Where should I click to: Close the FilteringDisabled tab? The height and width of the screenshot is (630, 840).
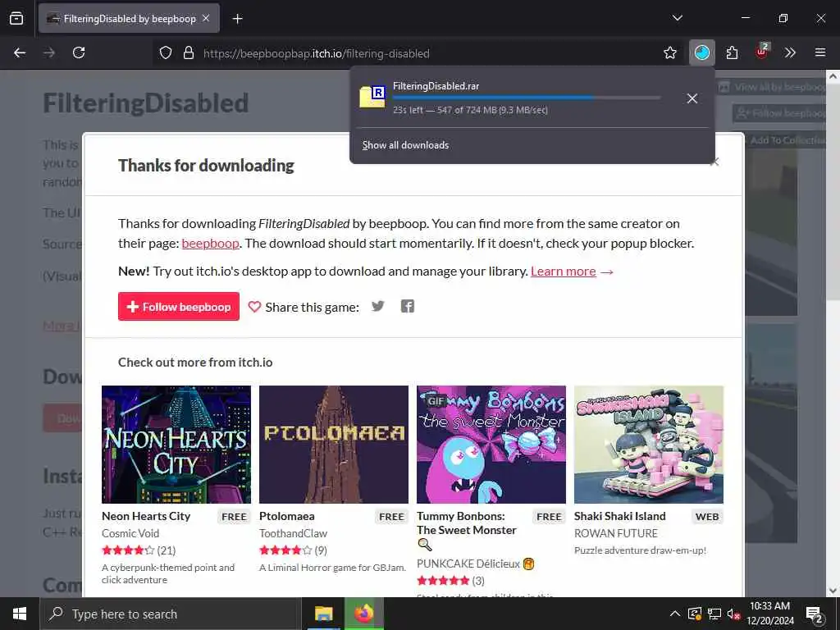[x=206, y=18]
